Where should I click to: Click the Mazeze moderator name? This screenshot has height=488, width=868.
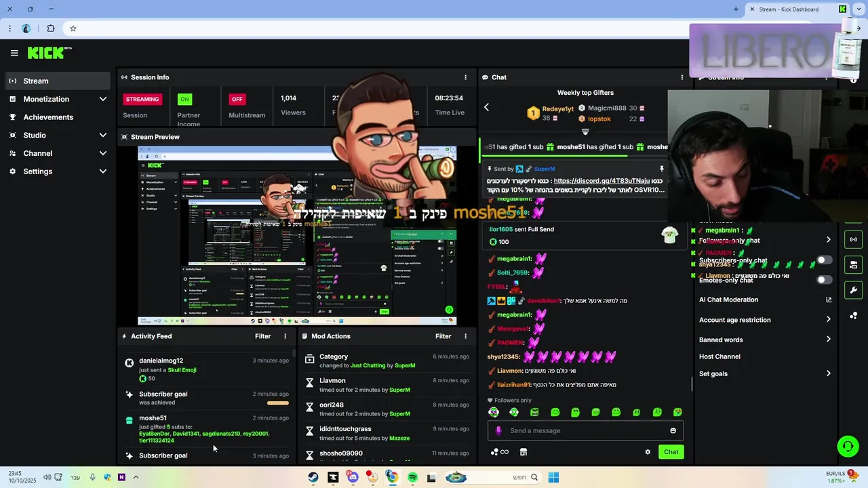point(399,439)
